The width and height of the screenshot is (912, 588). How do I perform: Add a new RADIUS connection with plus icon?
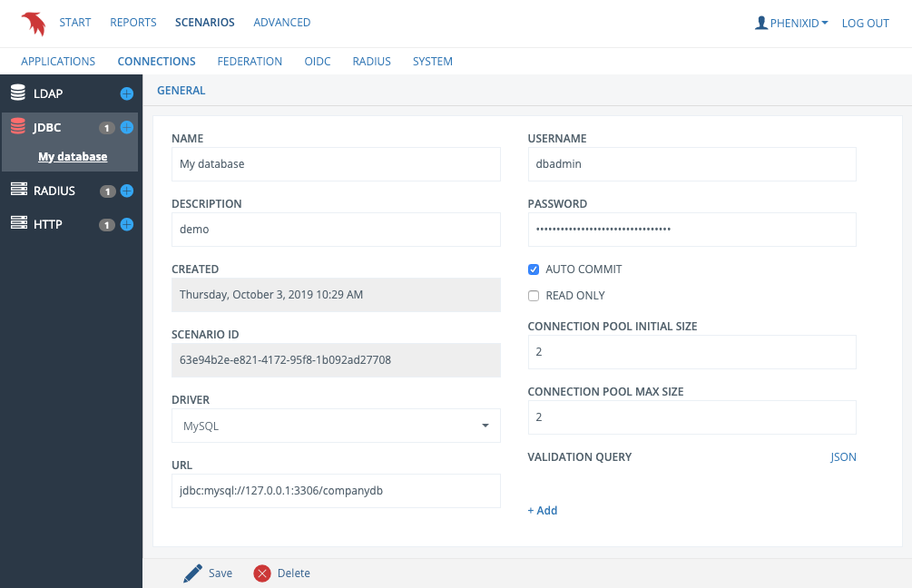[x=127, y=191]
